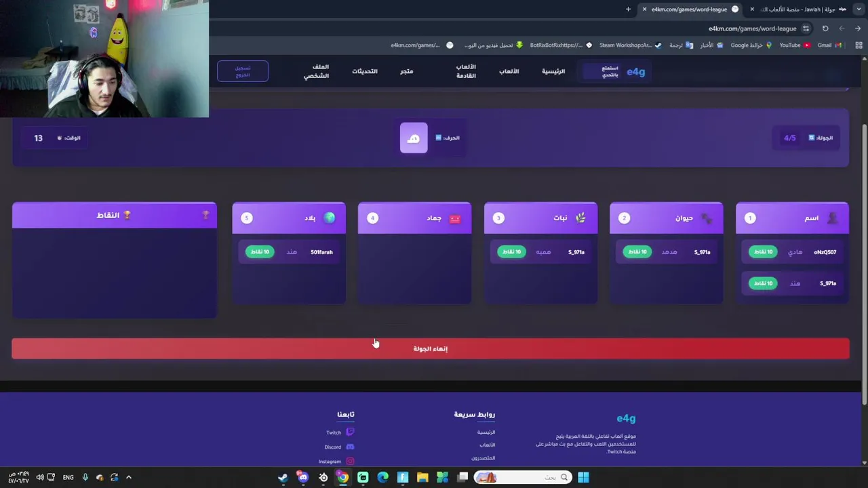Open Microsoft Edge from the taskbar
This screenshot has height=488, width=868.
click(382, 478)
